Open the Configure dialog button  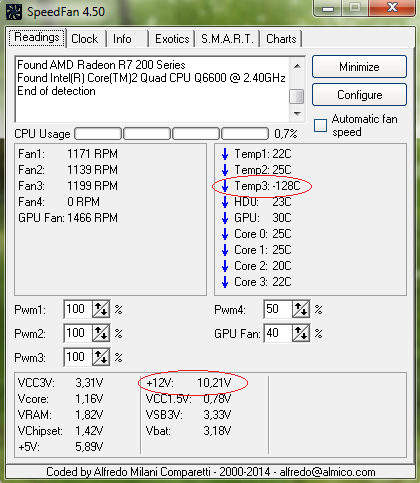pyautogui.click(x=359, y=95)
